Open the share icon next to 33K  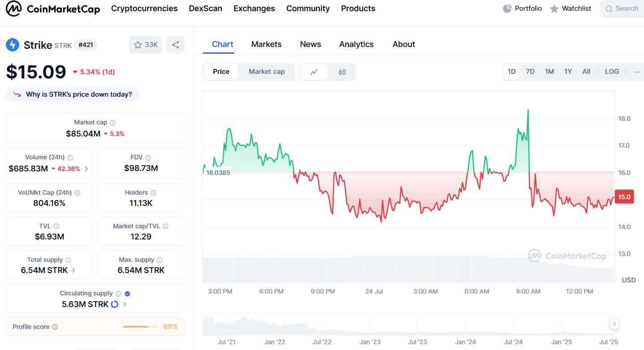coord(176,45)
